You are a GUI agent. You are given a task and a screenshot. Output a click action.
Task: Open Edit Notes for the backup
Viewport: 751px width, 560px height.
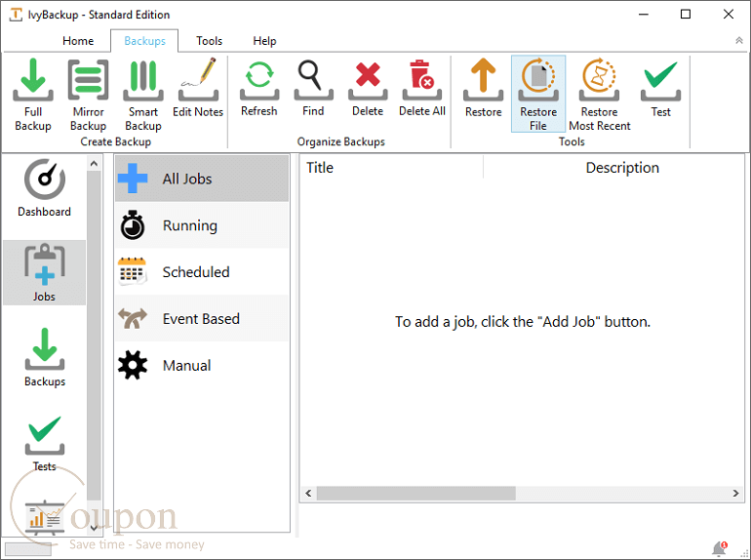coord(198,88)
